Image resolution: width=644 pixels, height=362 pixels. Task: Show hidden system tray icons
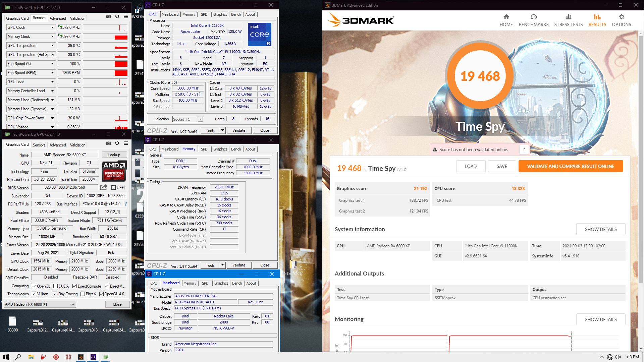point(601,357)
